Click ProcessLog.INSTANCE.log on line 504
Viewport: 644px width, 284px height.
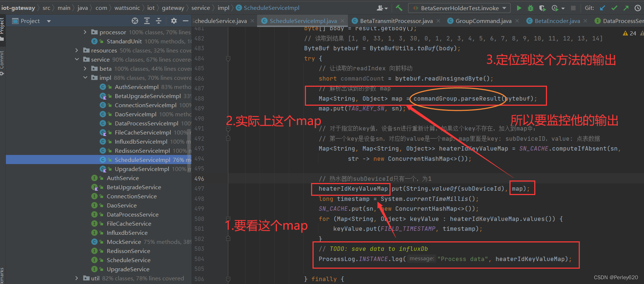click(361, 259)
